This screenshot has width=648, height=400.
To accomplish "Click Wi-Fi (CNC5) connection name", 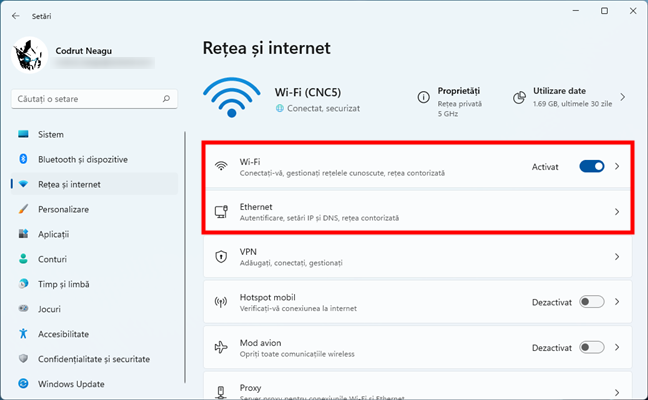I will tap(308, 92).
